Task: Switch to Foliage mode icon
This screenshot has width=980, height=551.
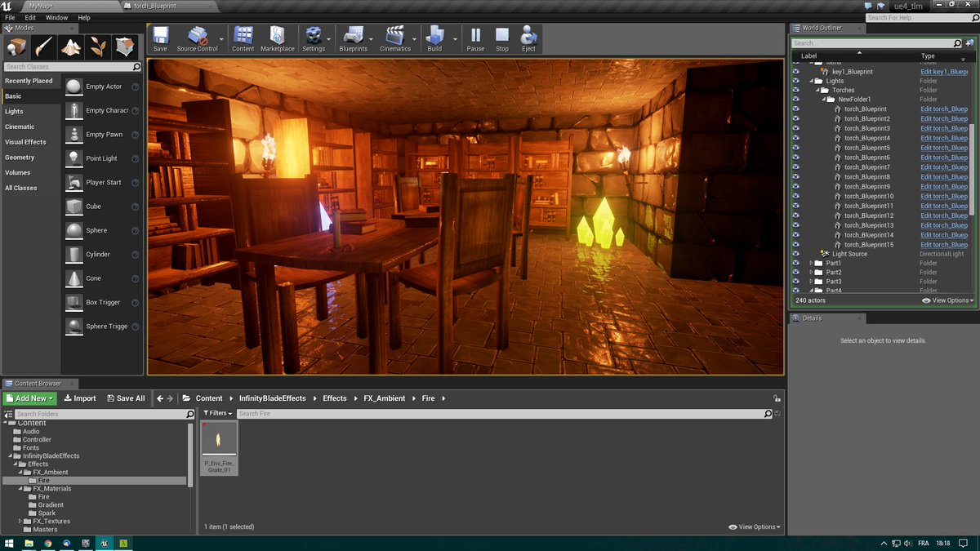Action: 98,47
